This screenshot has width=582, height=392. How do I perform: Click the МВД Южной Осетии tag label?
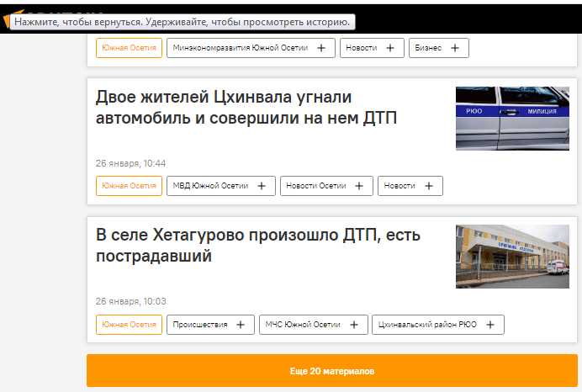coord(210,186)
